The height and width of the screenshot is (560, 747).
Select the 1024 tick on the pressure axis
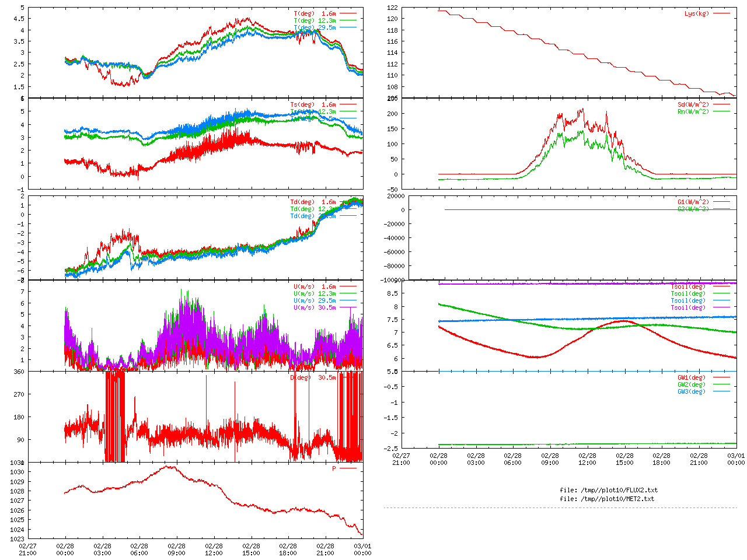(x=17, y=530)
